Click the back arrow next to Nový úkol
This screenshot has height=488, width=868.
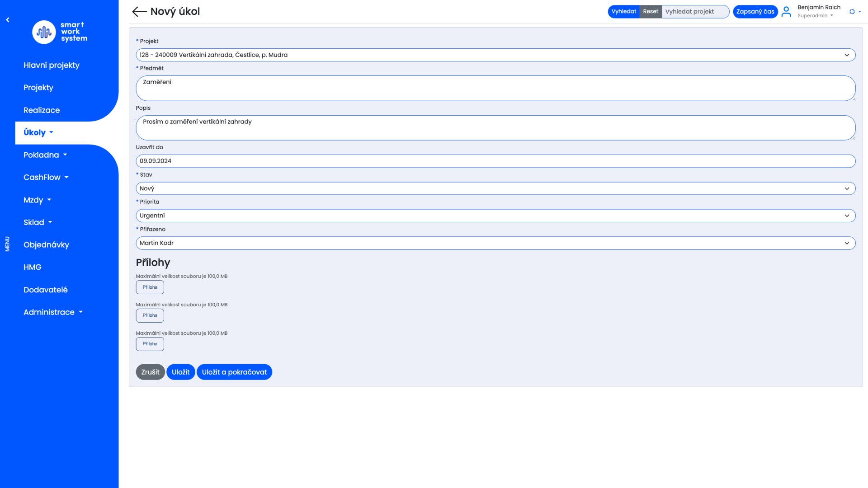pyautogui.click(x=139, y=12)
